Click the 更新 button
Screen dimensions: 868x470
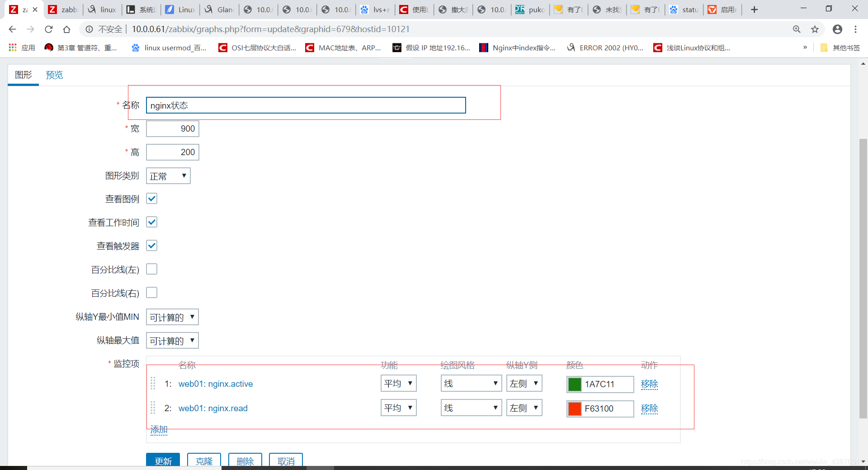[163, 461]
